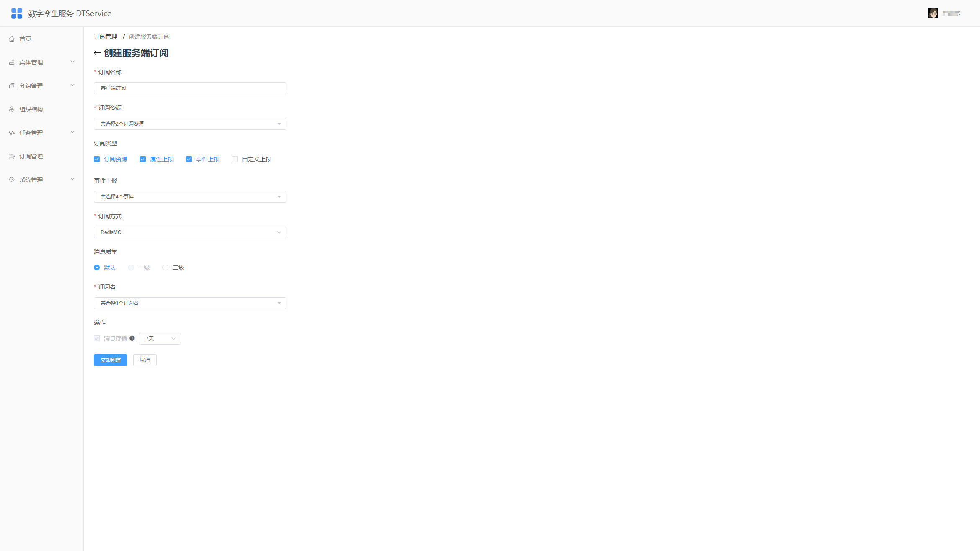Open 实体管理 menu item
The width and height of the screenshot is (980, 551).
pos(42,62)
